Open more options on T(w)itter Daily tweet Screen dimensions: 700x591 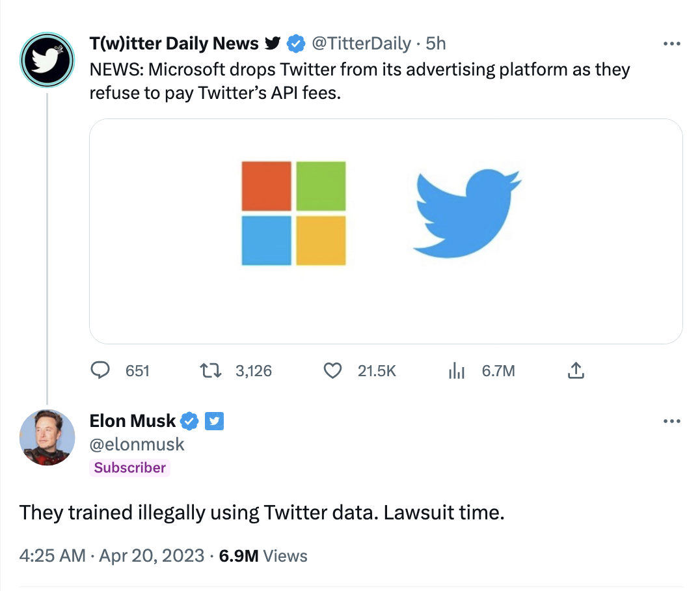click(x=672, y=44)
